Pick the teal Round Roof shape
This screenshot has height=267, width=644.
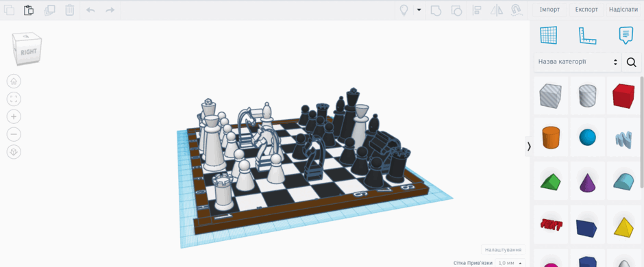pyautogui.click(x=623, y=181)
